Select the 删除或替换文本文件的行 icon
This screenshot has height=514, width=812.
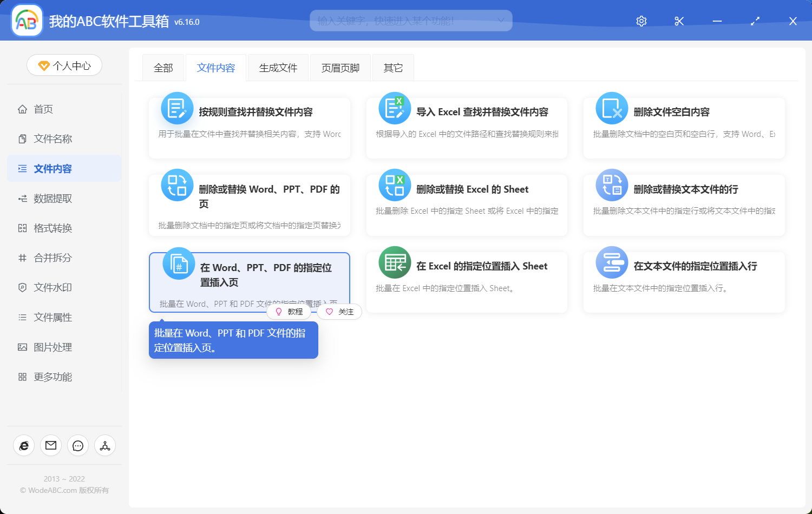612,185
